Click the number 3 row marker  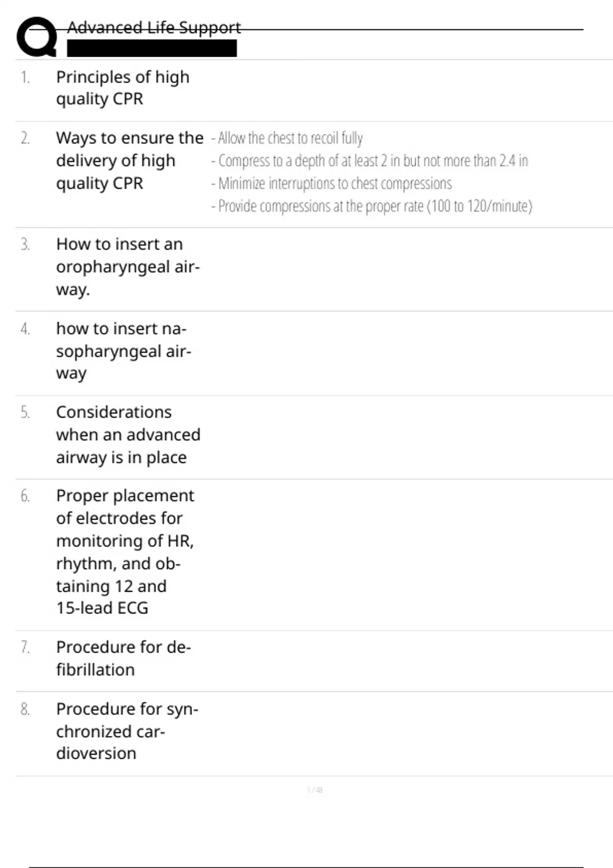point(25,245)
